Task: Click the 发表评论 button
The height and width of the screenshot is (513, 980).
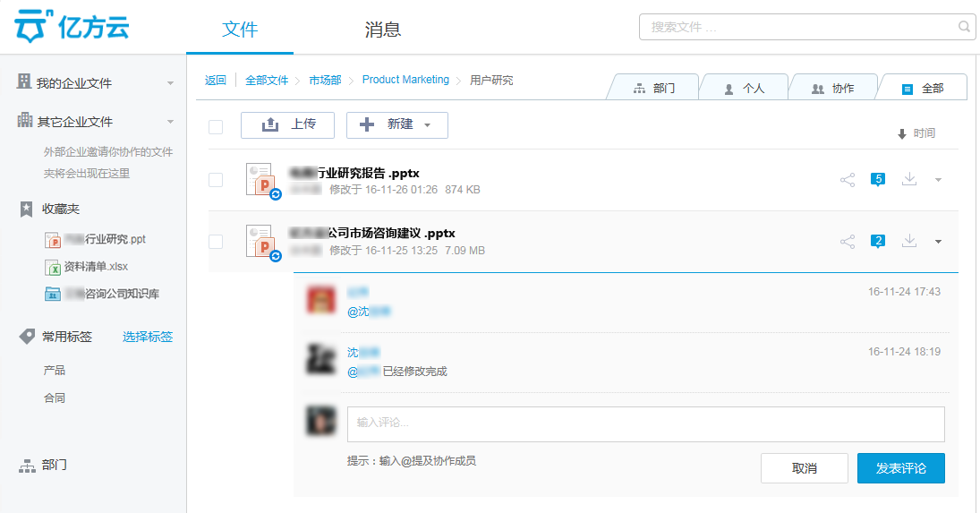Action: [900, 468]
